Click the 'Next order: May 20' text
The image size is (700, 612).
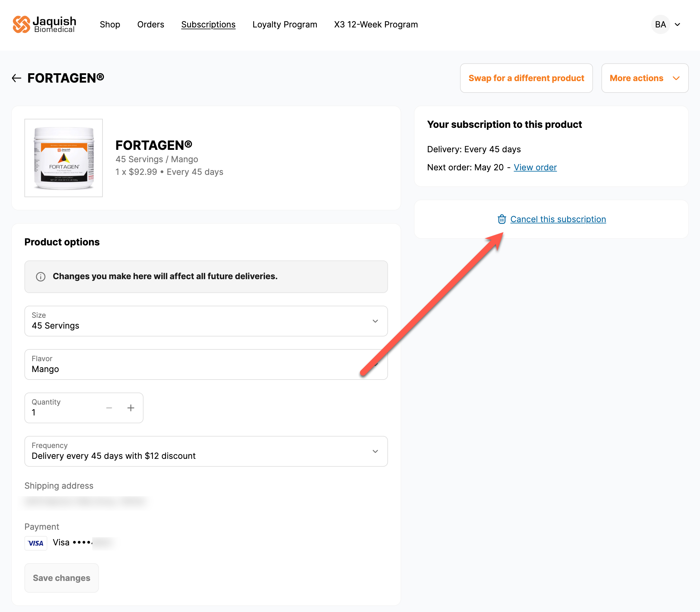[465, 167]
